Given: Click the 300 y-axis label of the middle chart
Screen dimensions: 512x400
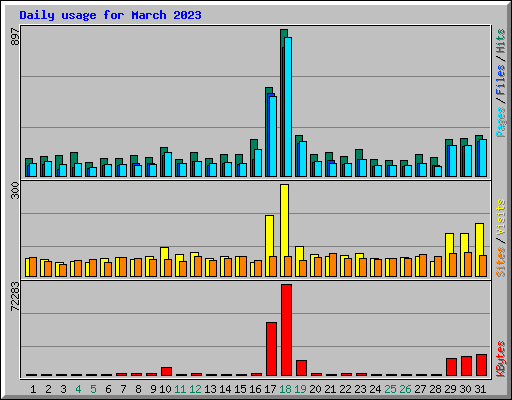Looking at the screenshot, I should coord(15,190).
